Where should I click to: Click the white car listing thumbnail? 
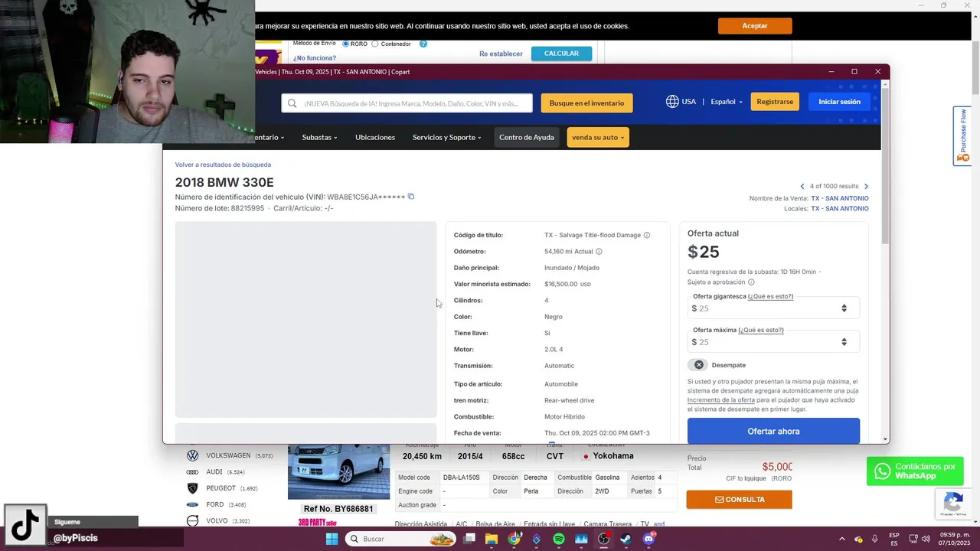click(x=338, y=471)
